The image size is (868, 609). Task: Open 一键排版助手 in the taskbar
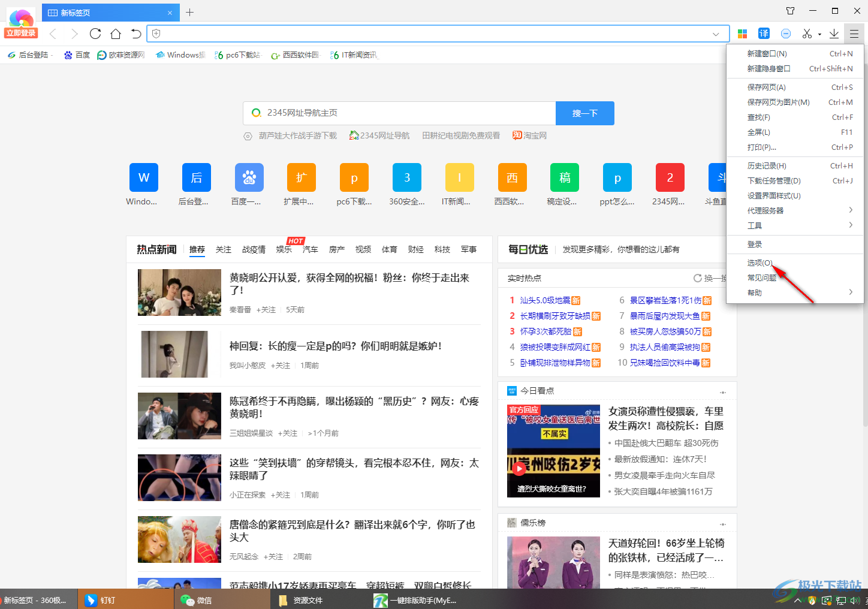tap(415, 600)
